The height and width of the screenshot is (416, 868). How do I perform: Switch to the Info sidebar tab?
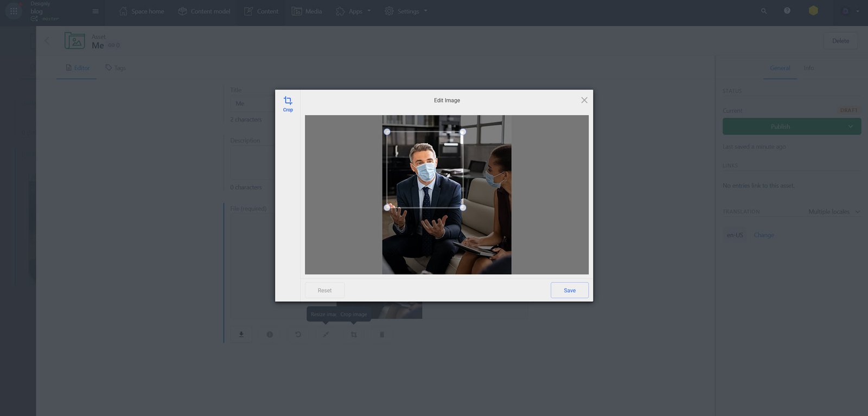click(808, 68)
